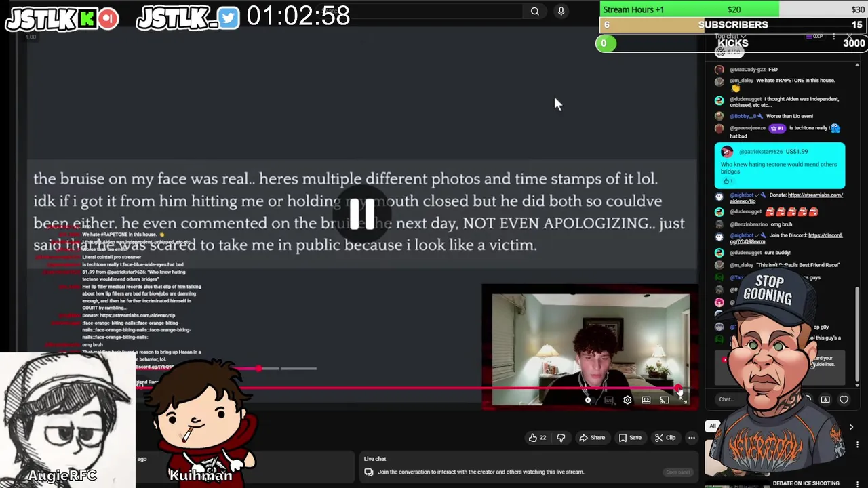Resume the video with the center play/pause overlay
The width and height of the screenshot is (868, 488).
tap(361, 213)
